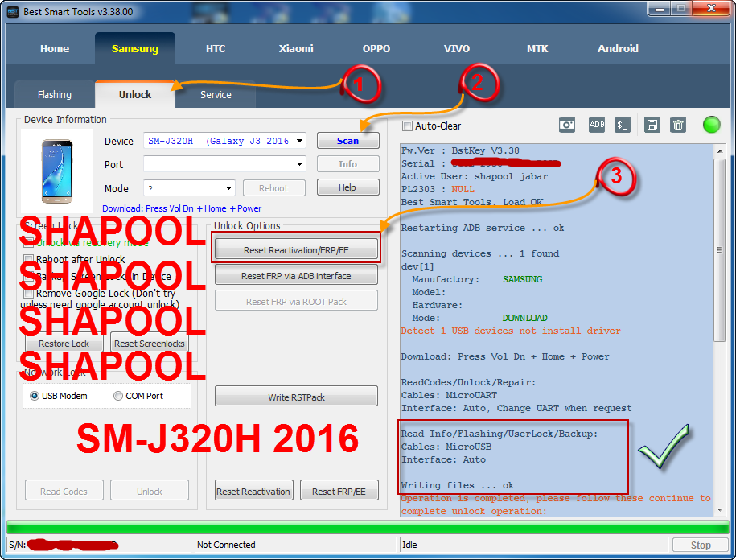Select the USB Modem radio button
The width and height of the screenshot is (736, 560).
35,396
